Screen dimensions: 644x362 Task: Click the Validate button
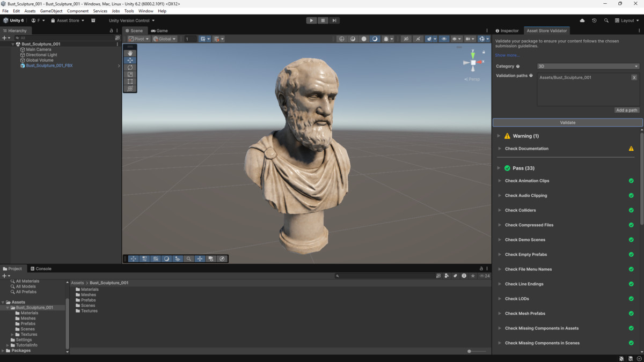coord(567,122)
